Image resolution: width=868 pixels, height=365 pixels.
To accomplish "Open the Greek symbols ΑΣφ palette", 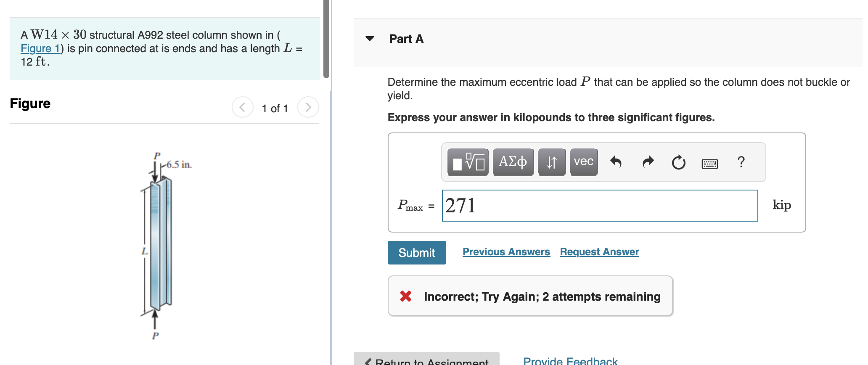I will (513, 162).
